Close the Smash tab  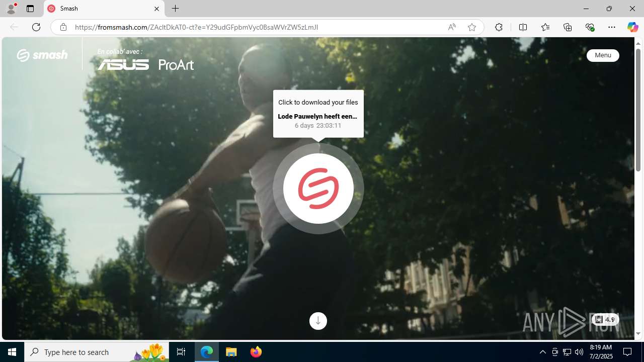point(156,9)
